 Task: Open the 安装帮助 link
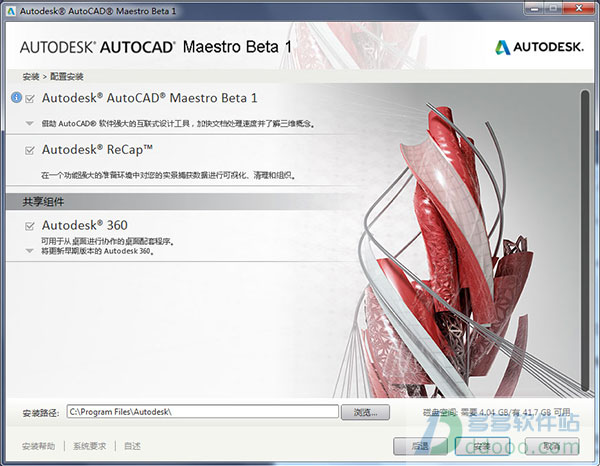coord(38,446)
